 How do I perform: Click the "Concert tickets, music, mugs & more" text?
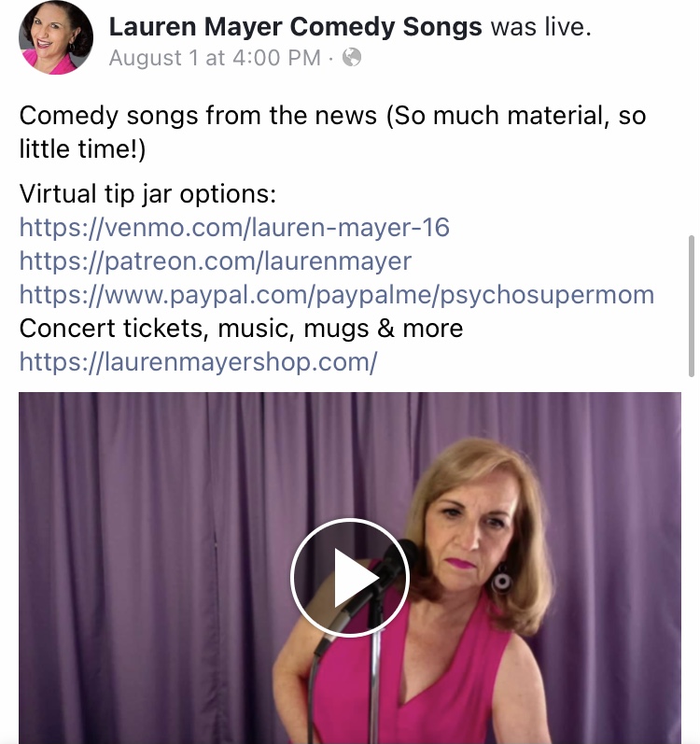(x=241, y=329)
